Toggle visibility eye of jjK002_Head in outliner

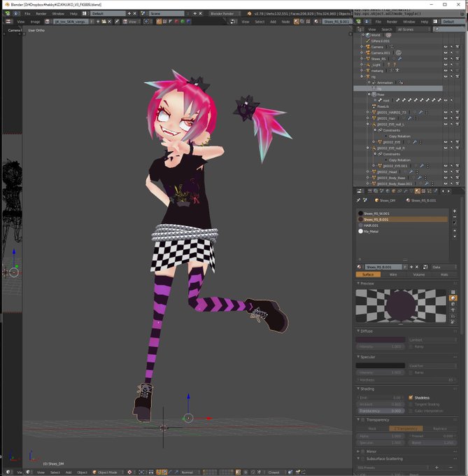click(446, 171)
